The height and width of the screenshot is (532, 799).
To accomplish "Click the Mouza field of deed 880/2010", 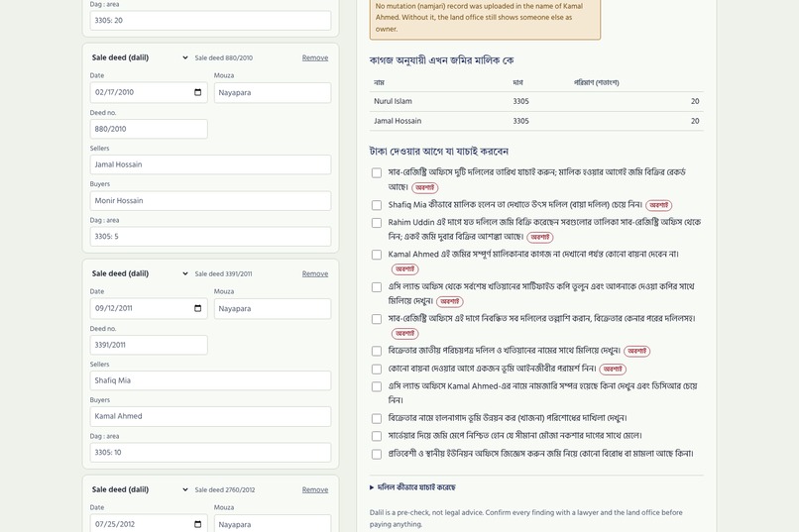I will tap(273, 93).
